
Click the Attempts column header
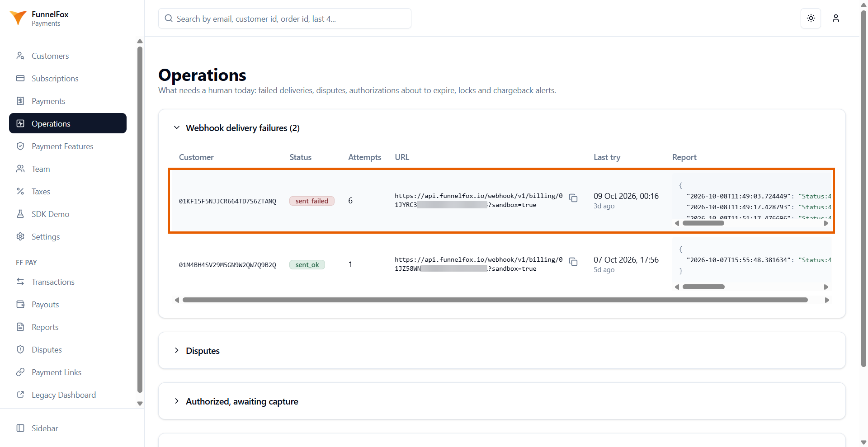[x=364, y=157]
